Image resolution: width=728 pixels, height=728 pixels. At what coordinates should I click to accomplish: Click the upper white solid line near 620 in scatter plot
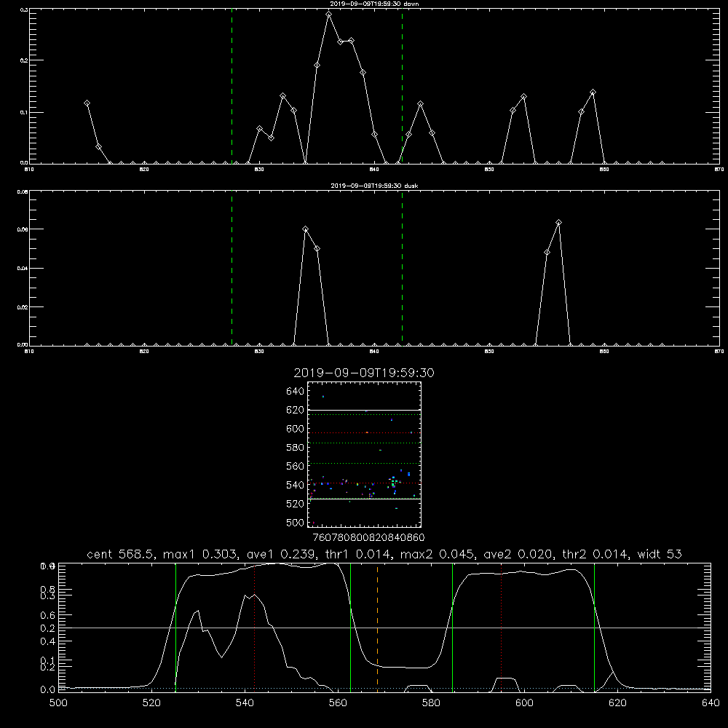point(365,410)
